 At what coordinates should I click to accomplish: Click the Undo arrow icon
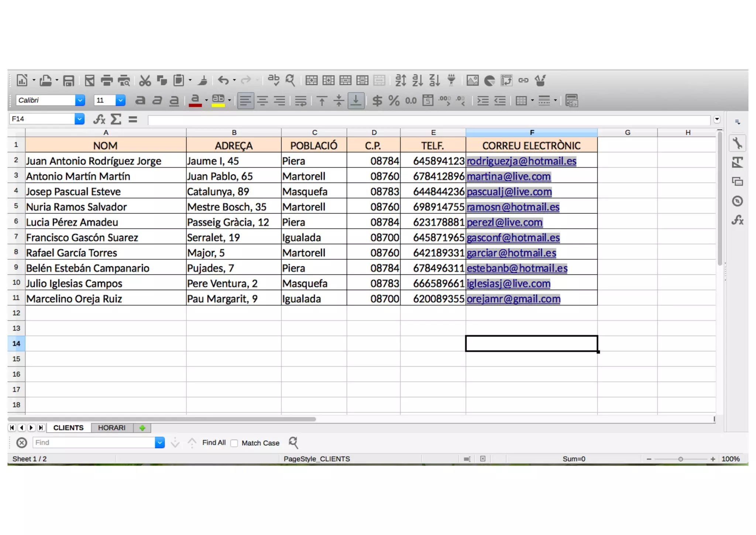[223, 80]
